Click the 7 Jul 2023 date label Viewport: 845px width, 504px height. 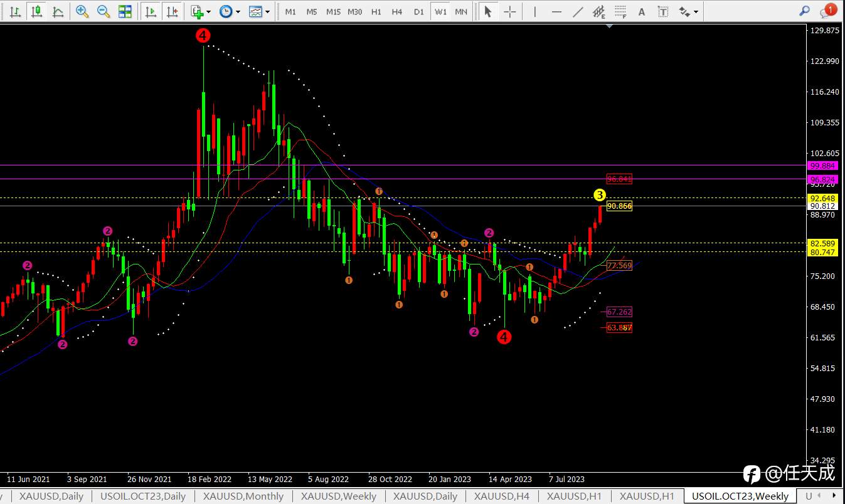coord(566,479)
